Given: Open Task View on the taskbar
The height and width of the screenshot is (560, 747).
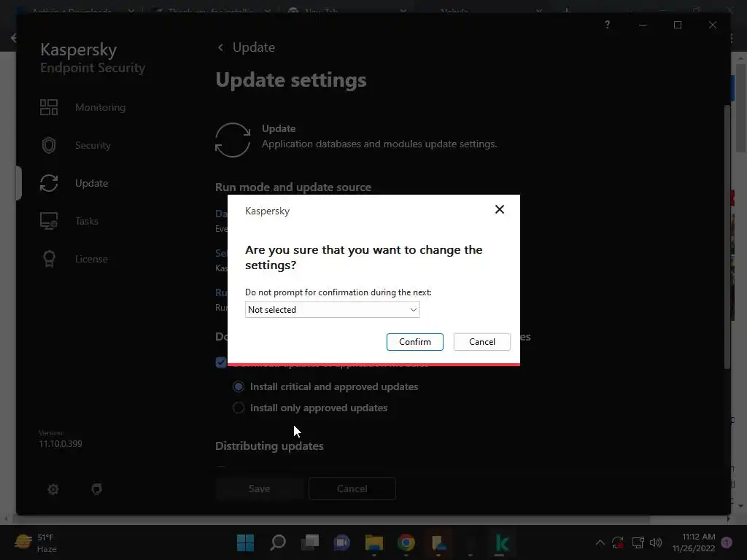Looking at the screenshot, I should 309,542.
